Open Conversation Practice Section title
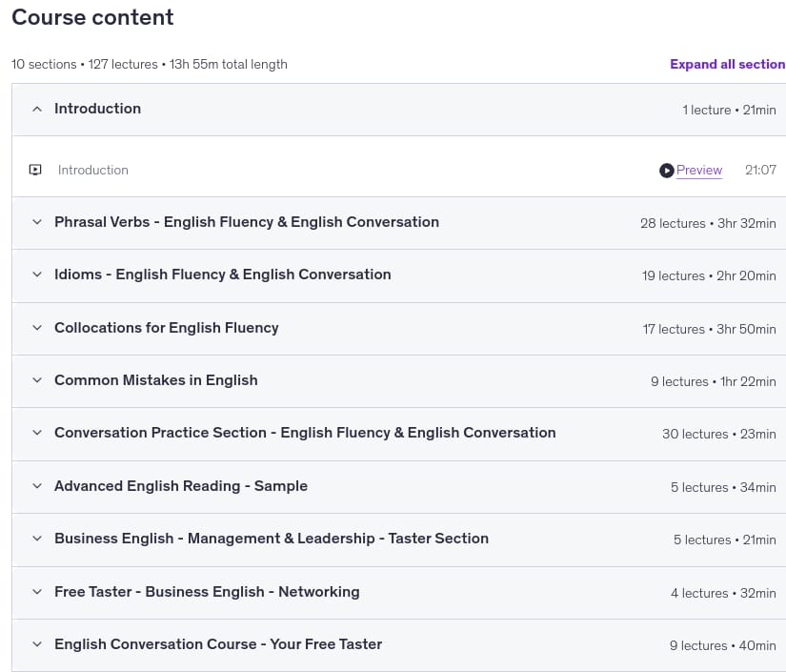This screenshot has height=672, width=786. click(305, 433)
